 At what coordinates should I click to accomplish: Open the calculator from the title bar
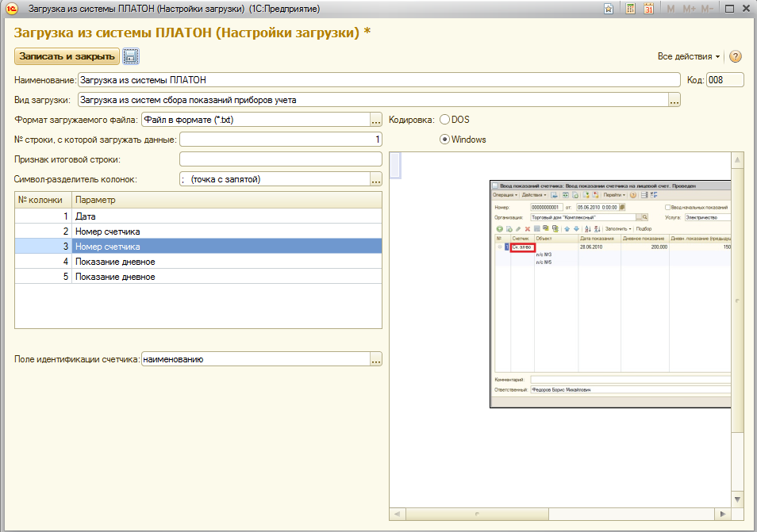(630, 9)
